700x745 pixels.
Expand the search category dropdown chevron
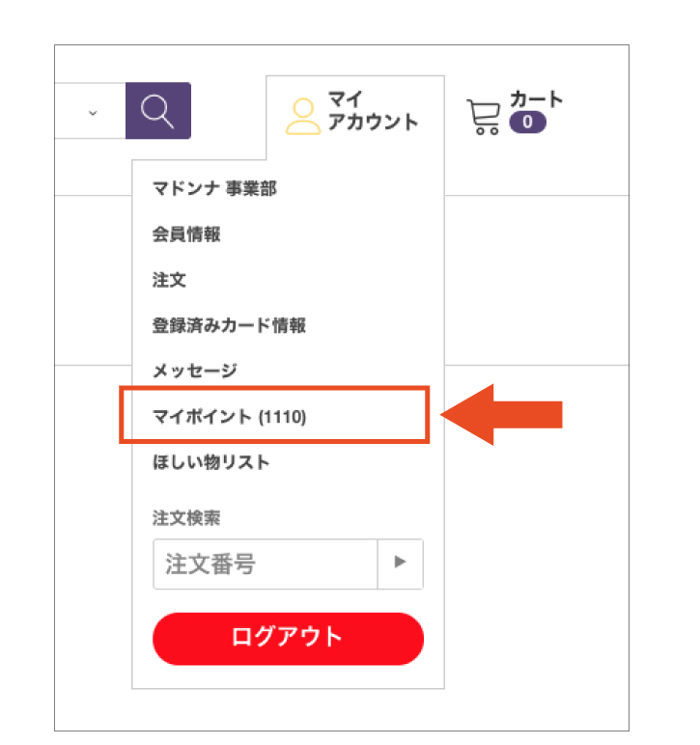coord(93,112)
